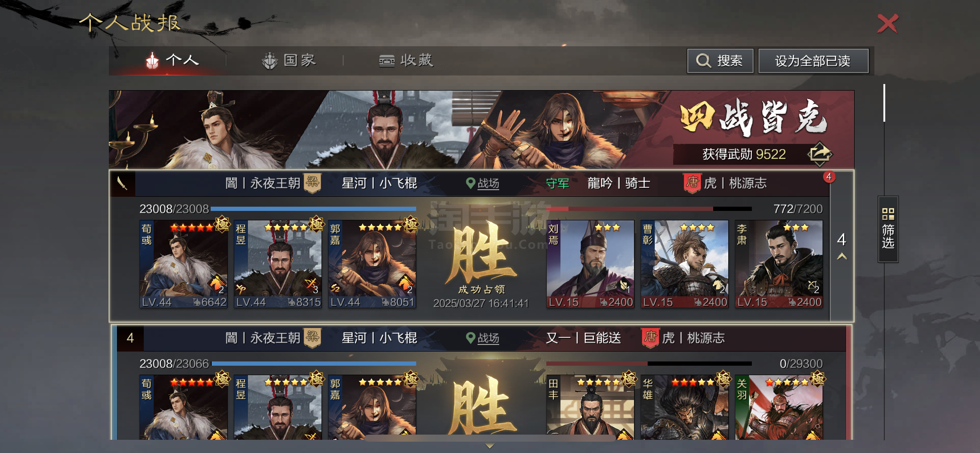
Task: Click the red 4 notification badge
Action: click(x=829, y=176)
